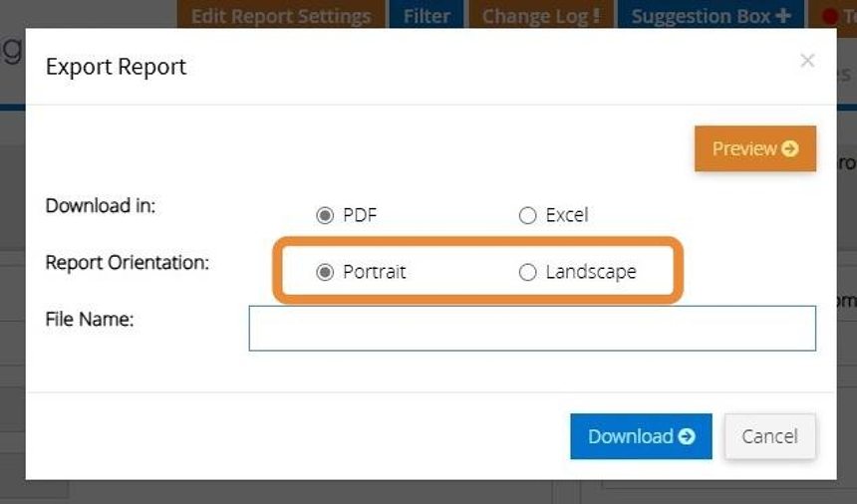Close the Export Report dialog with the X
Viewport: 857px width, 504px height.
tap(807, 61)
